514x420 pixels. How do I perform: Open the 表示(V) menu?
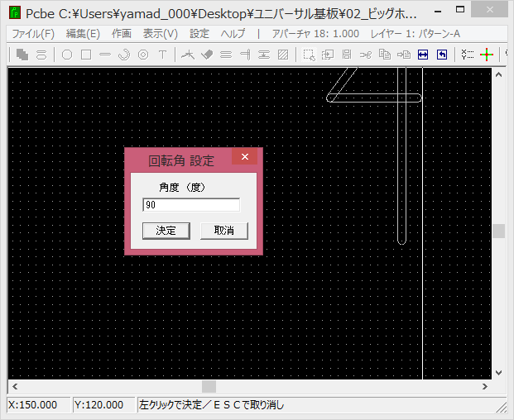160,34
